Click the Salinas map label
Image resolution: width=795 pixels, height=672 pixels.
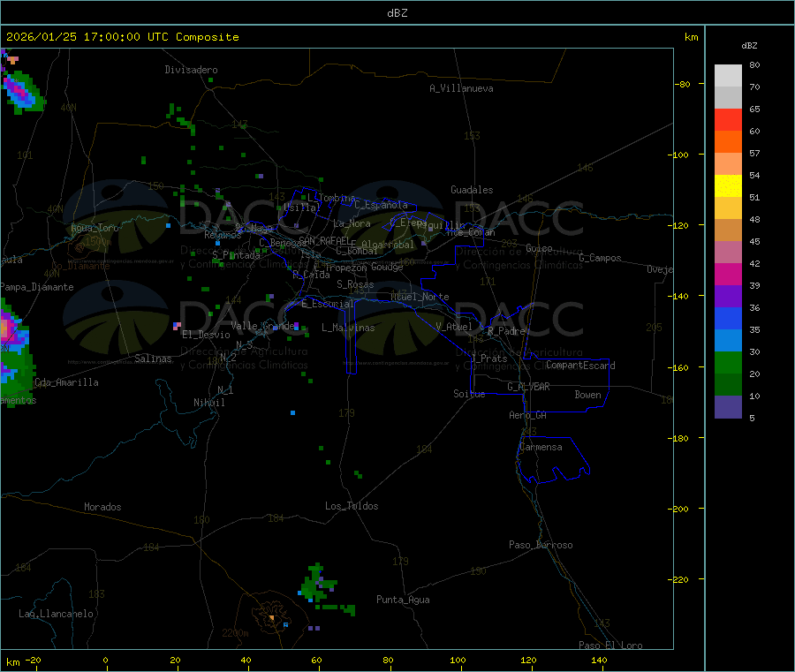(x=153, y=359)
